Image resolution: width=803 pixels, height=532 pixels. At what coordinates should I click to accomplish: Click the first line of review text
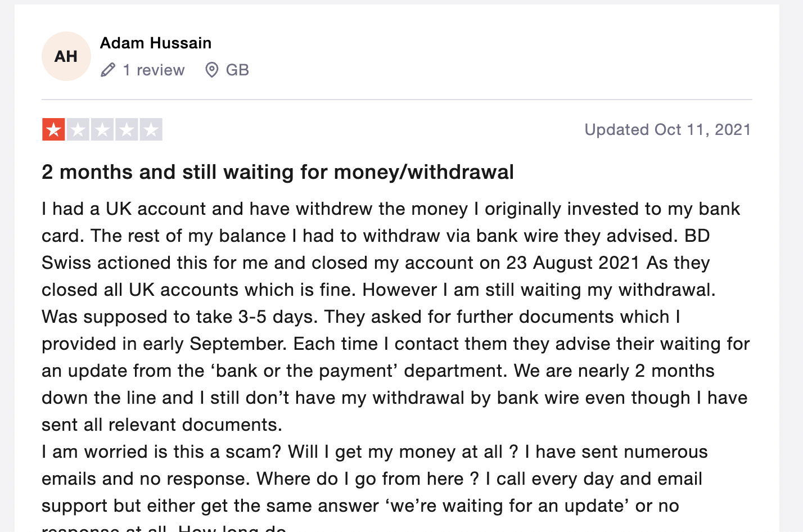click(391, 209)
